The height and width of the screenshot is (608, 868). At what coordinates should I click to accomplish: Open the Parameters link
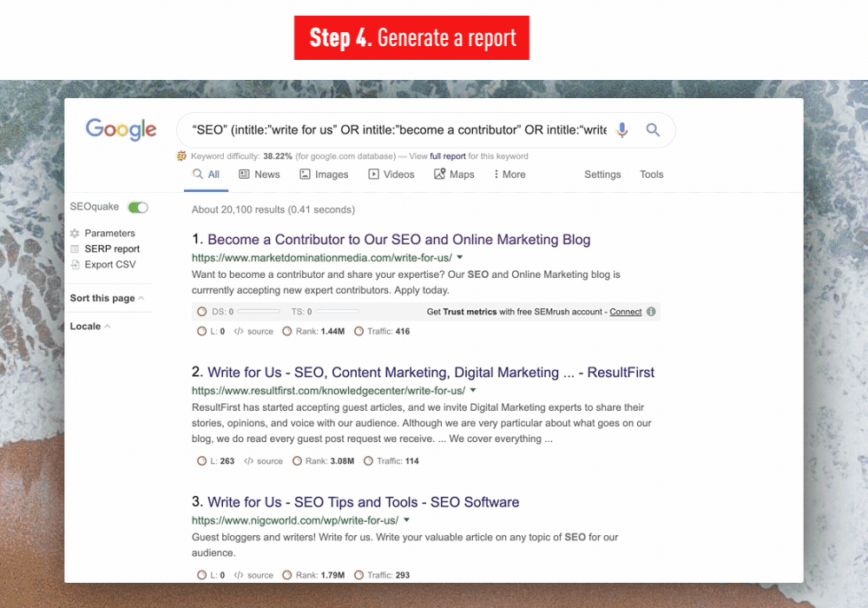click(109, 233)
